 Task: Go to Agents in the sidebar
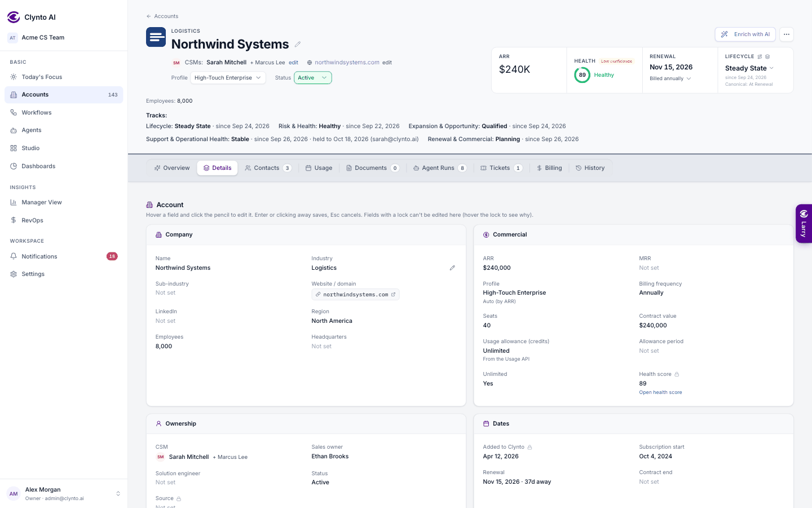(64, 130)
